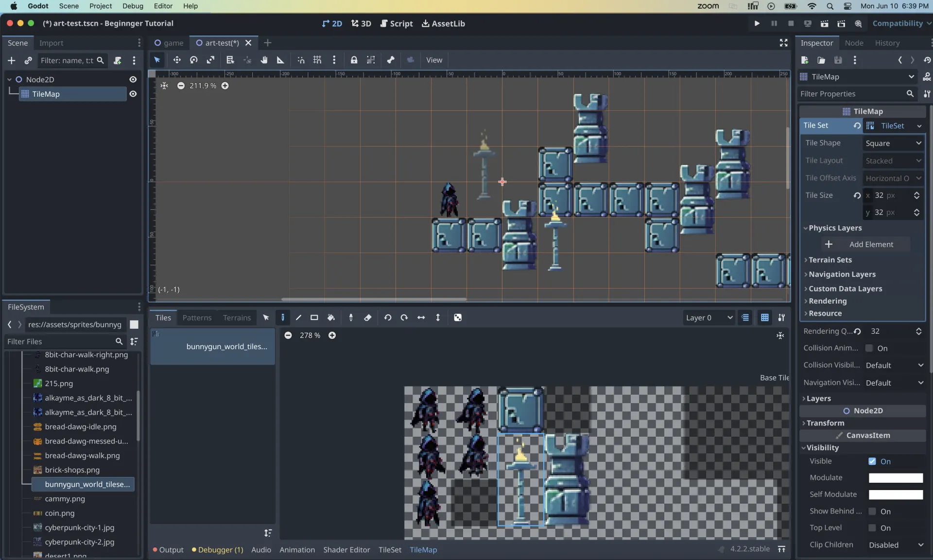Open the AssetLib workspace
Viewport: 933px width, 560px height.
[443, 23]
